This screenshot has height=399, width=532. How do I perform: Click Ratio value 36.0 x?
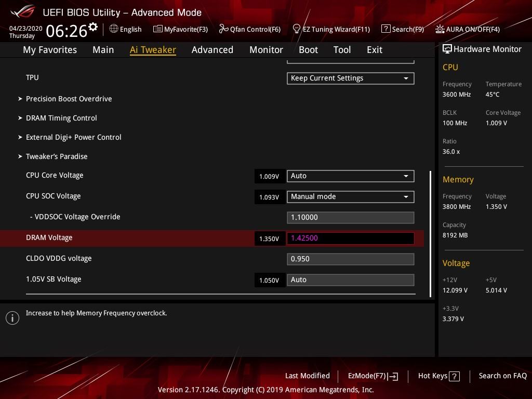(451, 152)
